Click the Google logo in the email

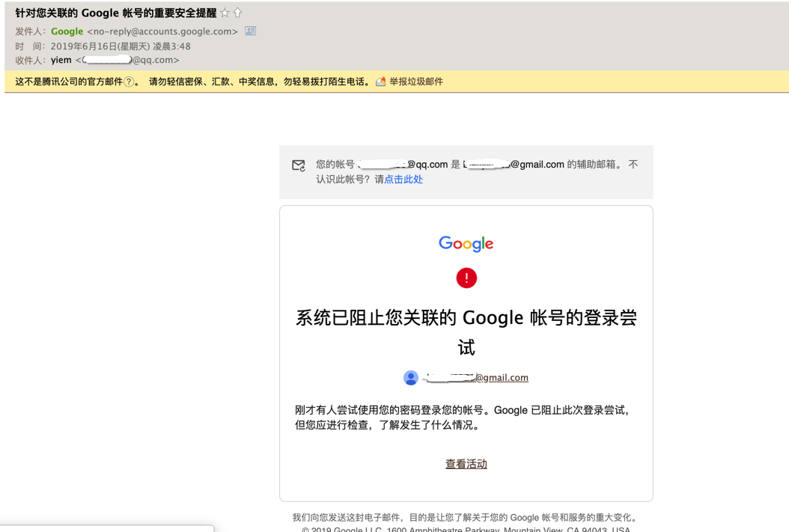(466, 244)
